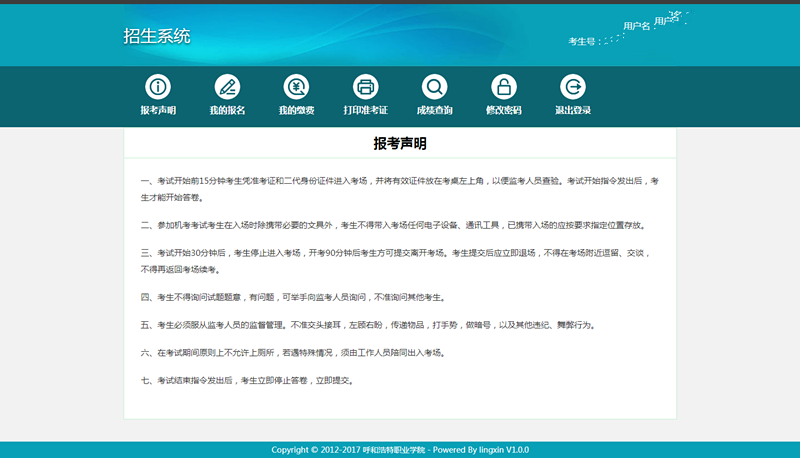Click the 报考声明 menu label
Viewport: 800px width, 458px height.
pyautogui.click(x=158, y=110)
